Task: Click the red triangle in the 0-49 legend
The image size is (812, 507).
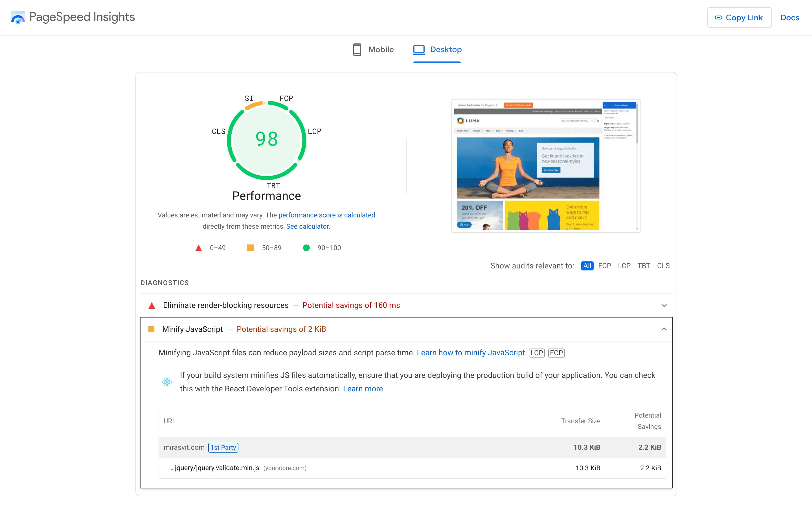Action: pyautogui.click(x=199, y=248)
